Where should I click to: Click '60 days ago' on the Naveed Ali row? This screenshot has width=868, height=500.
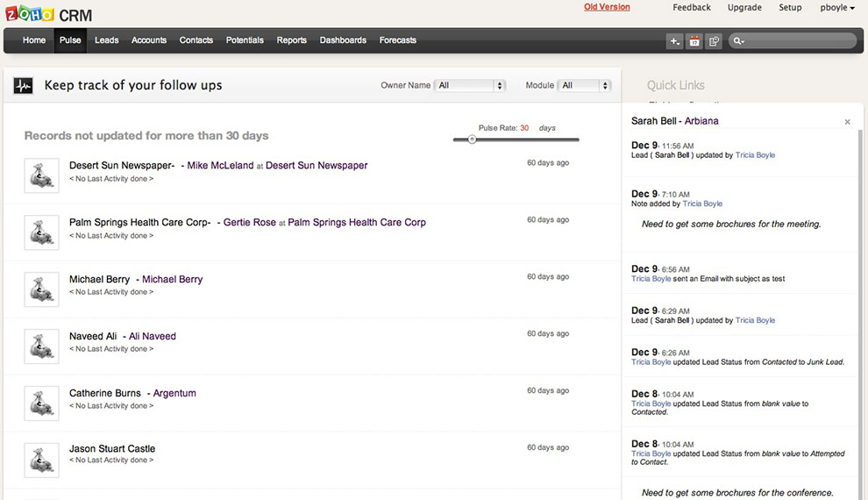pos(548,334)
